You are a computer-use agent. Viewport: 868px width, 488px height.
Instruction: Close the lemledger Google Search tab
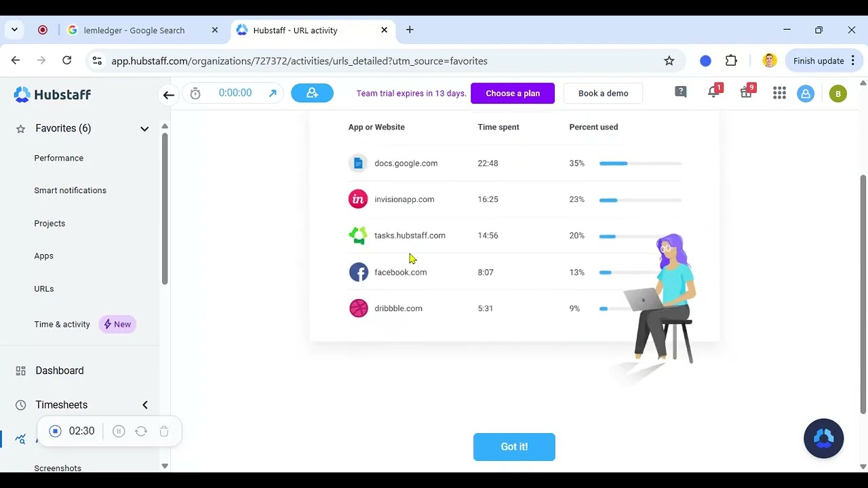point(215,30)
